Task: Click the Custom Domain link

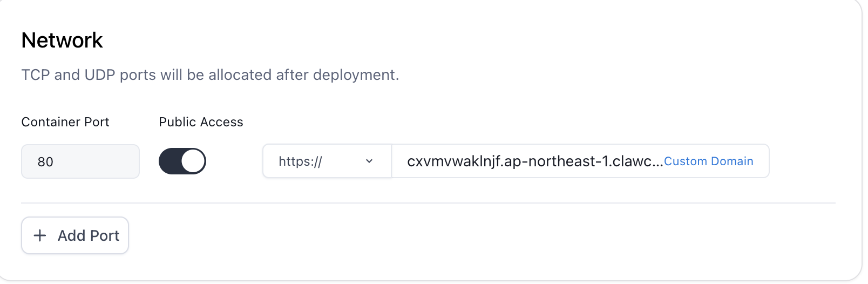Action: pos(708,161)
